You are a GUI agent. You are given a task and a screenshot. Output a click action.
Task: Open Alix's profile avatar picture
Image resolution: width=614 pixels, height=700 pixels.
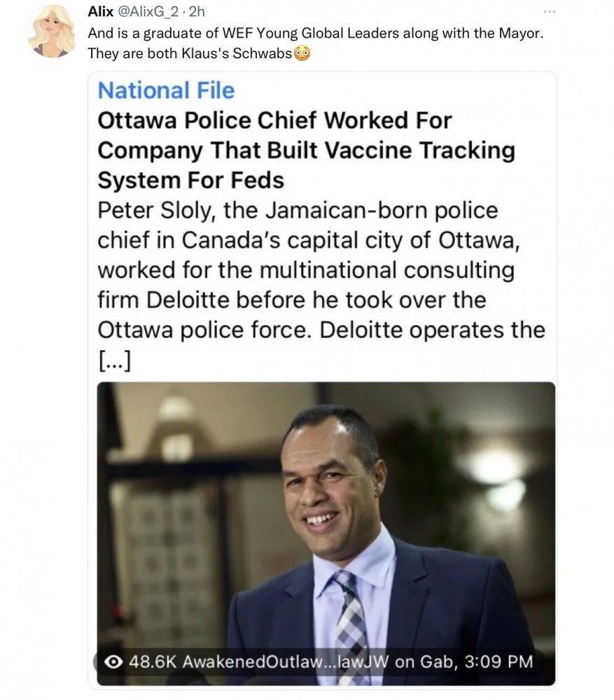tap(53, 31)
